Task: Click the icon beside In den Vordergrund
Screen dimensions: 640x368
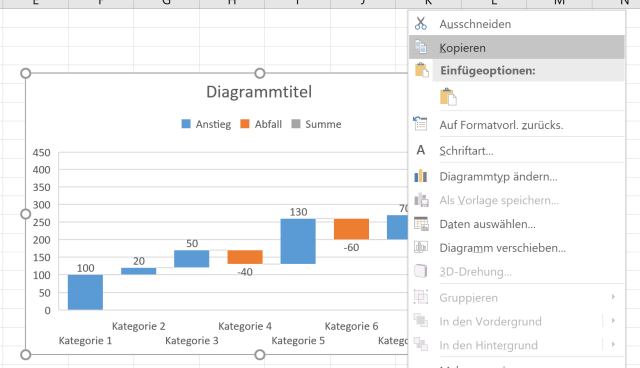Action: click(x=421, y=321)
